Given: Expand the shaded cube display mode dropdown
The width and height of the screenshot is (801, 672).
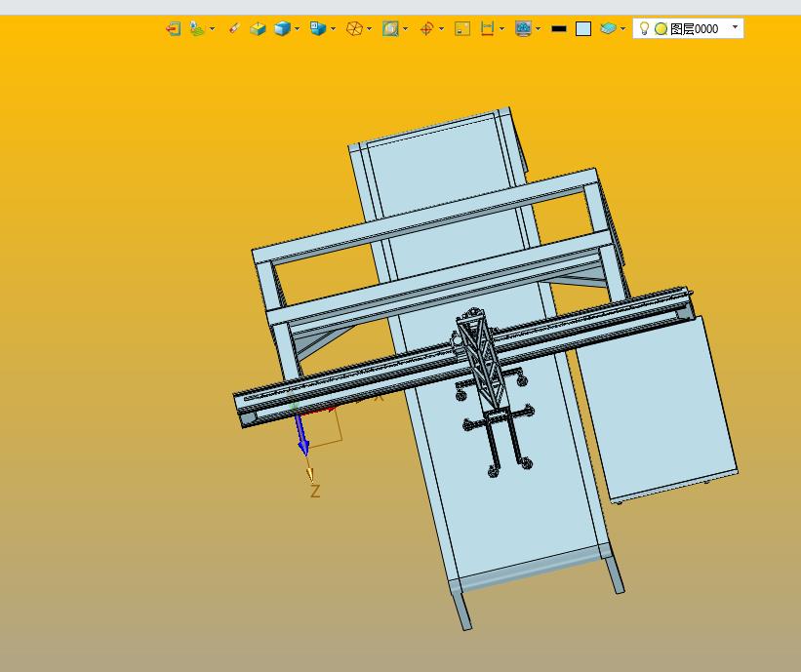Looking at the screenshot, I should click(x=298, y=29).
